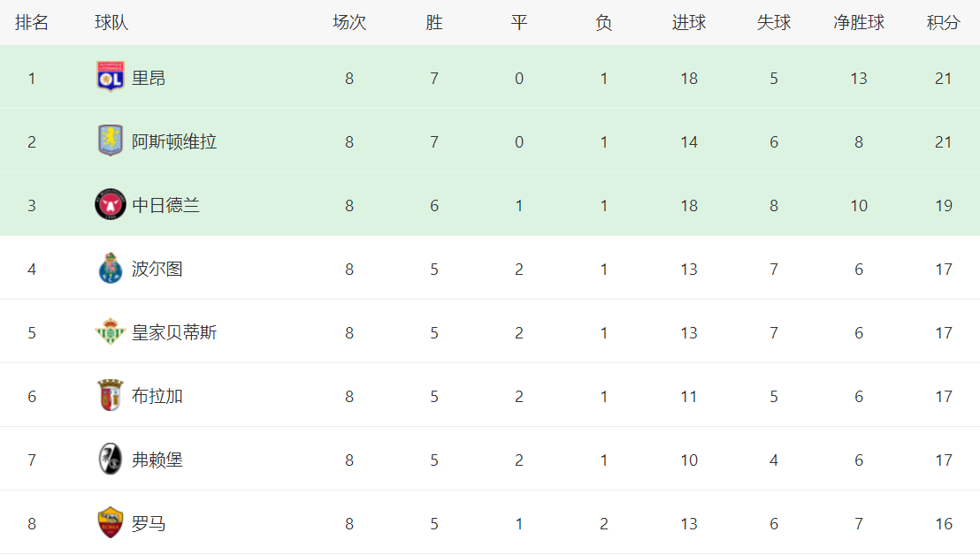Image resolution: width=980 pixels, height=555 pixels.
Task: Click the 排名 column header
Action: [x=32, y=23]
